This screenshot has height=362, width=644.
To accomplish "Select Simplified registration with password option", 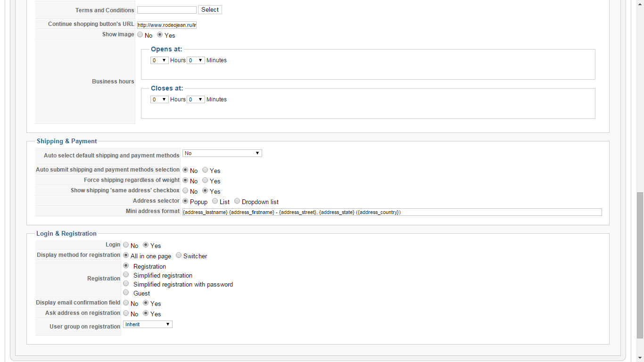I will [x=126, y=284].
